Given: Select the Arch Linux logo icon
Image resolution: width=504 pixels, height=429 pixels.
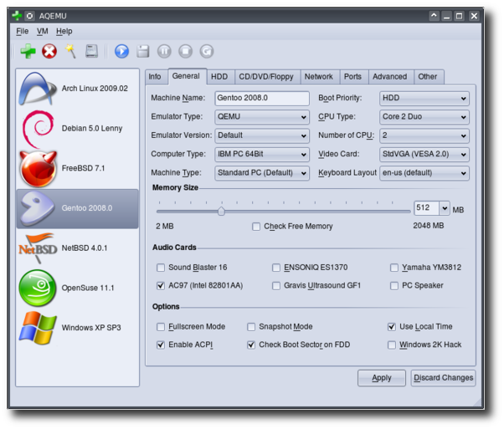Looking at the screenshot, I should pos(38,89).
